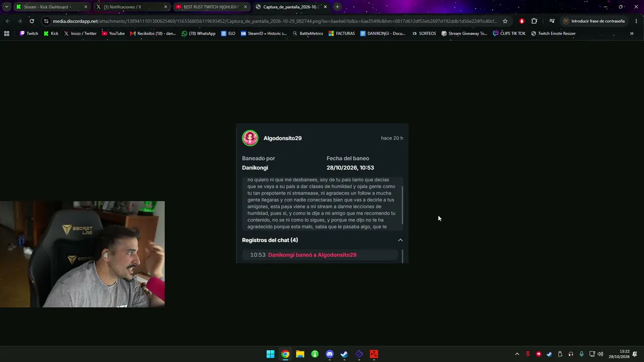The image size is (644, 362).
Task: Open the SteamID » Historic bookmark
Action: [x=264, y=34]
